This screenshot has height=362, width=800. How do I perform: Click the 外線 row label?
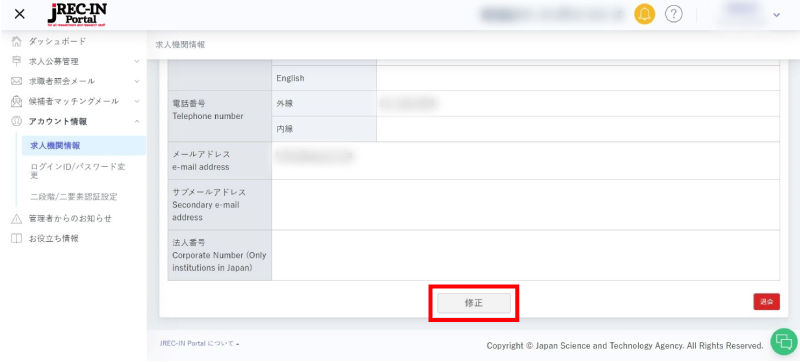pos(285,104)
